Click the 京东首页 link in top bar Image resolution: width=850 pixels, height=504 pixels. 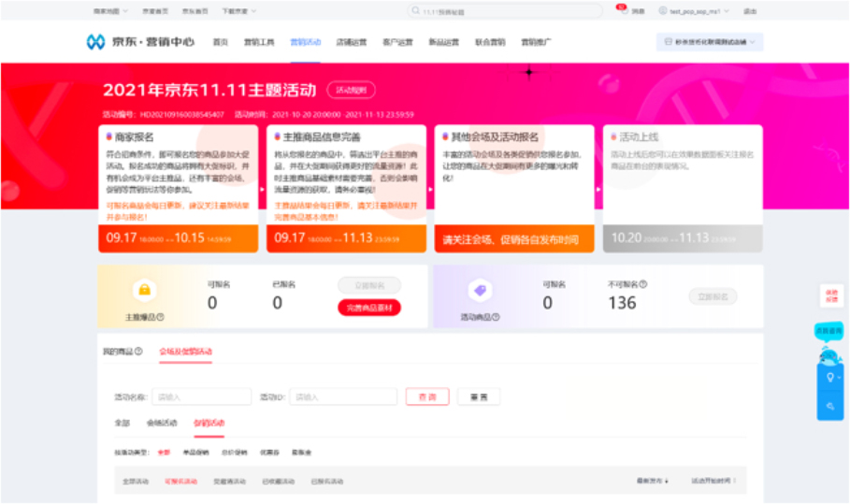[x=195, y=11]
